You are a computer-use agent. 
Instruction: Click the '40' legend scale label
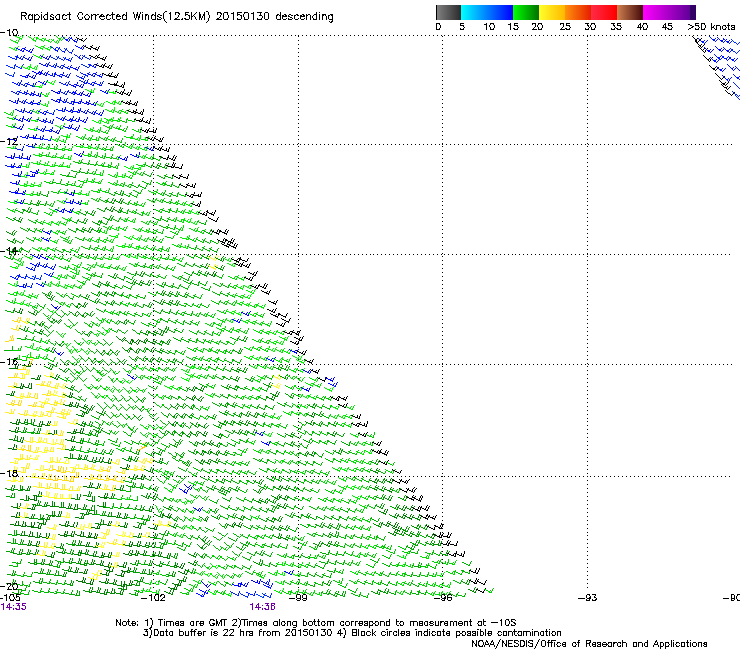tap(642, 27)
